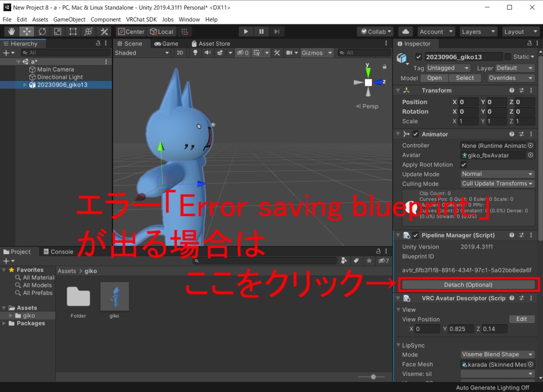Toggle 2D scene view mode
543x392 pixels.
(180, 52)
